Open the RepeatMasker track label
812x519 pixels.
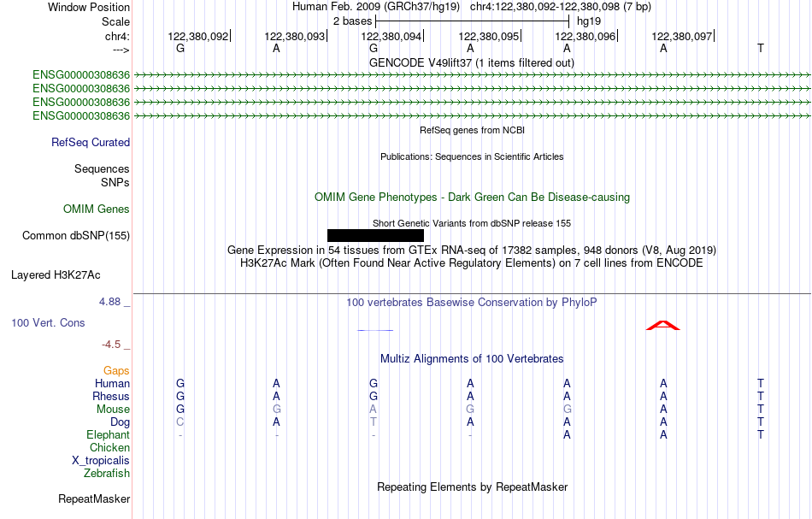[x=94, y=498]
